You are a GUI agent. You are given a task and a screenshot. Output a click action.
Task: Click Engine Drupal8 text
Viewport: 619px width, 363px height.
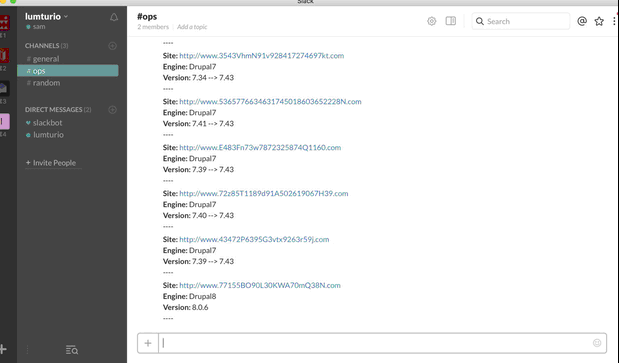click(189, 296)
